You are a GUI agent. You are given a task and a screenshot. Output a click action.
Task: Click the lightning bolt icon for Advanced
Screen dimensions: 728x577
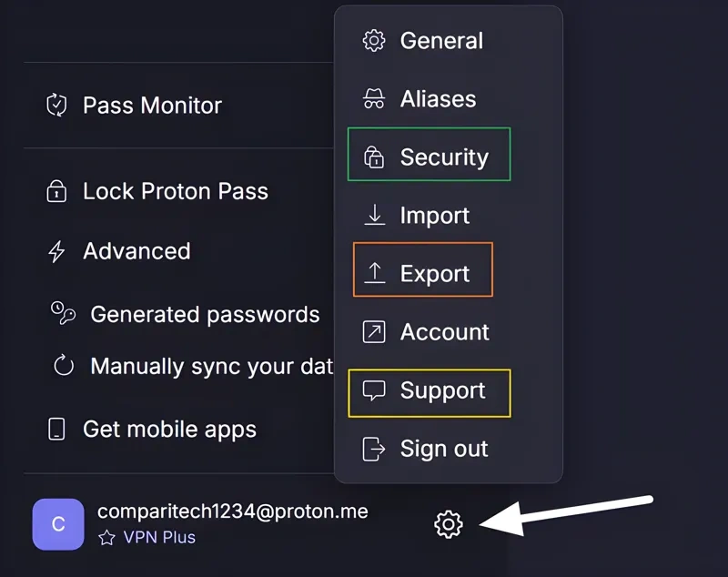pos(56,251)
